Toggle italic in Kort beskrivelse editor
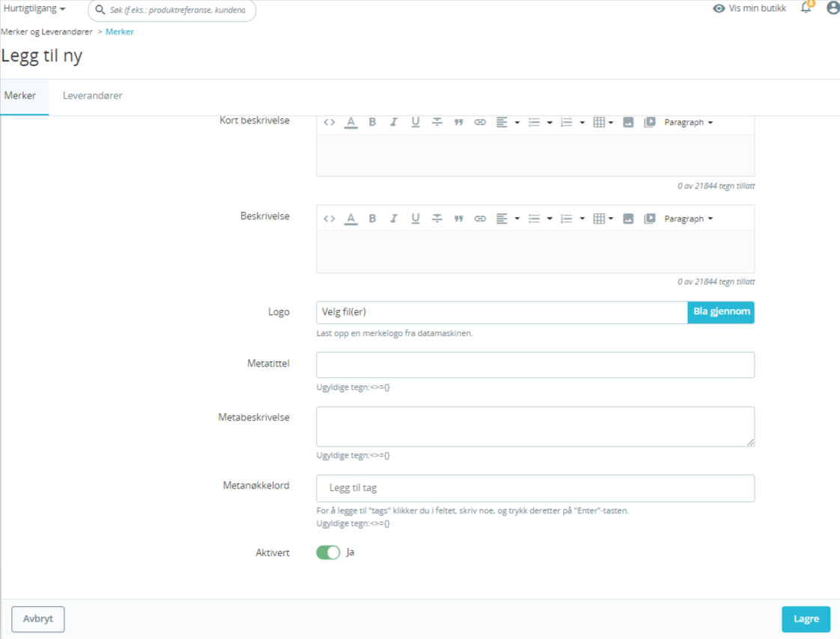 pos(394,122)
